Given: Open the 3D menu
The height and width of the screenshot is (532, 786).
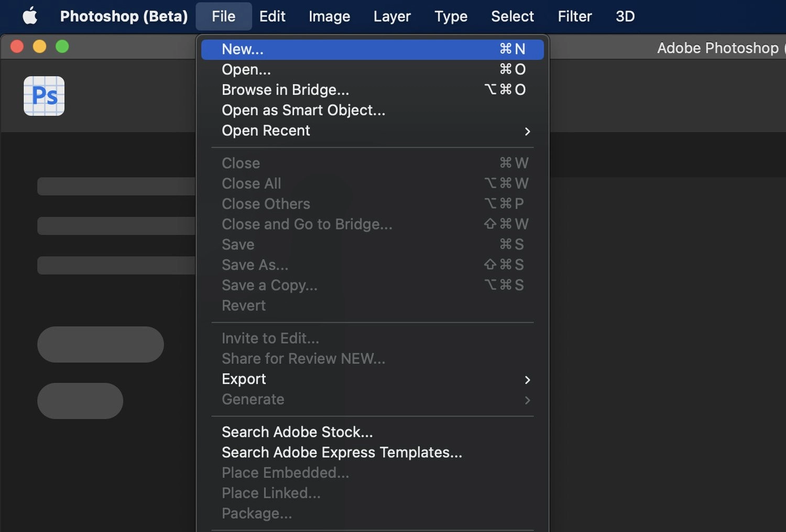Looking at the screenshot, I should pos(625,16).
